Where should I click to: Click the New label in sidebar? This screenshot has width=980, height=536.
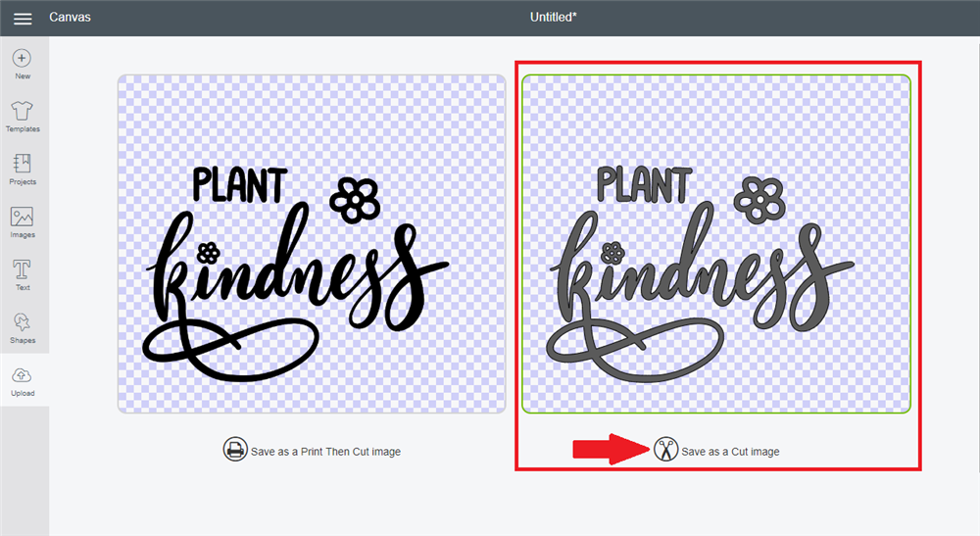click(x=23, y=76)
